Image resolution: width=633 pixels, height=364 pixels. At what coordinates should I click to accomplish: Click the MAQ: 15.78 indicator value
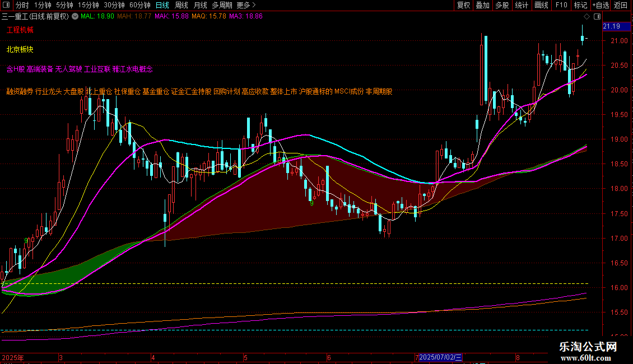pyautogui.click(x=209, y=16)
